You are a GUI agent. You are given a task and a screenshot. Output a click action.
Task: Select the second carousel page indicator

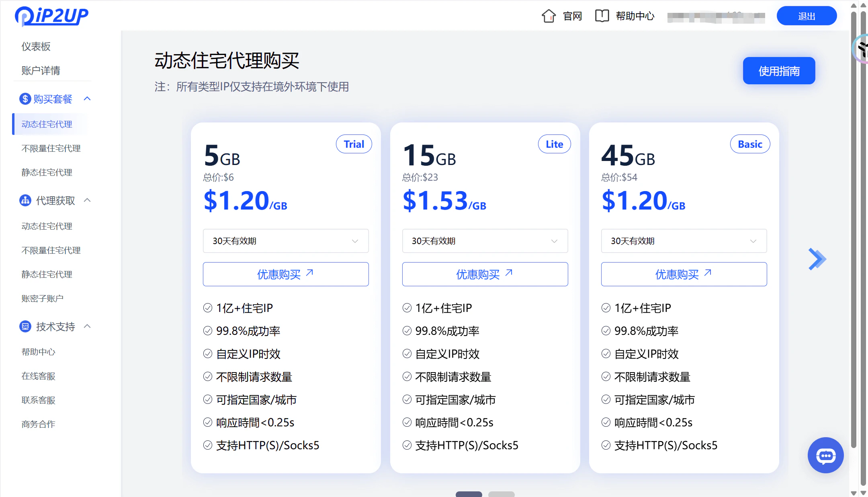tap(501, 494)
